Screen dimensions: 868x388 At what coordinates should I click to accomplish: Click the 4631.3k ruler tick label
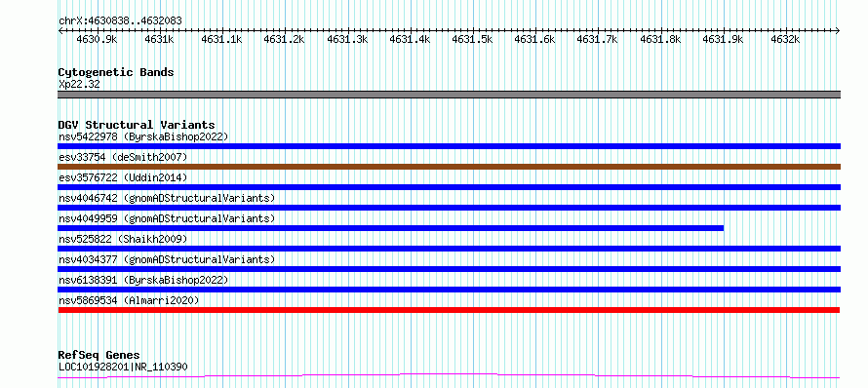(347, 40)
